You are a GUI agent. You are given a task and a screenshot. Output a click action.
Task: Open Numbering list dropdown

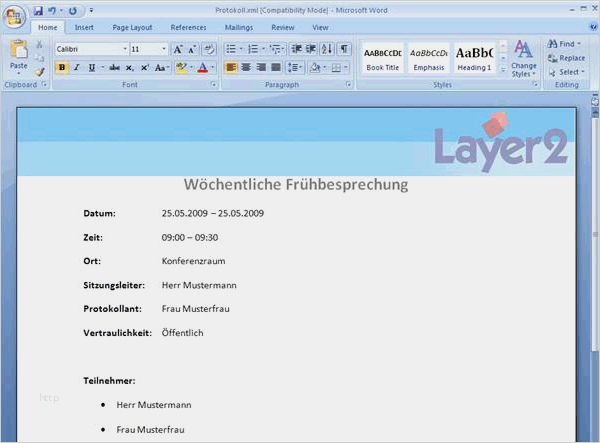263,49
